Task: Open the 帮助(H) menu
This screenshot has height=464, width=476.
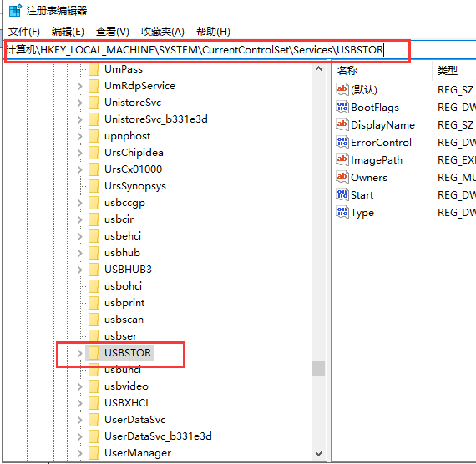Action: [x=213, y=32]
